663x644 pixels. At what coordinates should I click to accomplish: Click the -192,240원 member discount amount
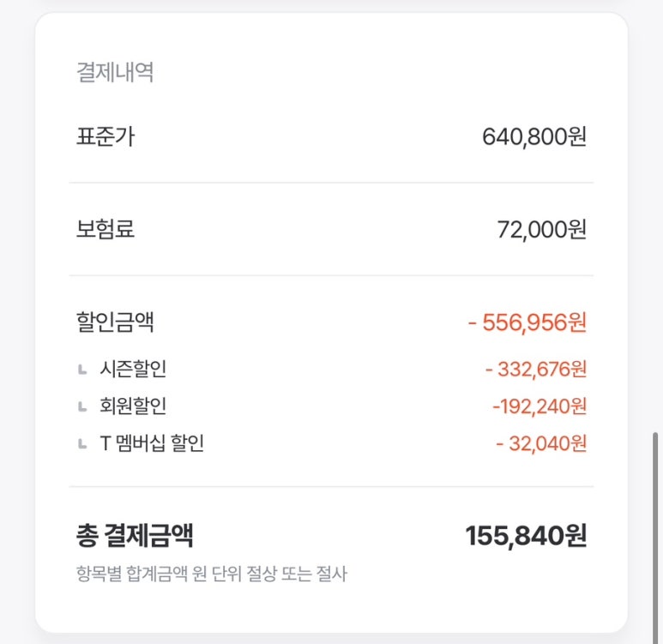tap(539, 406)
